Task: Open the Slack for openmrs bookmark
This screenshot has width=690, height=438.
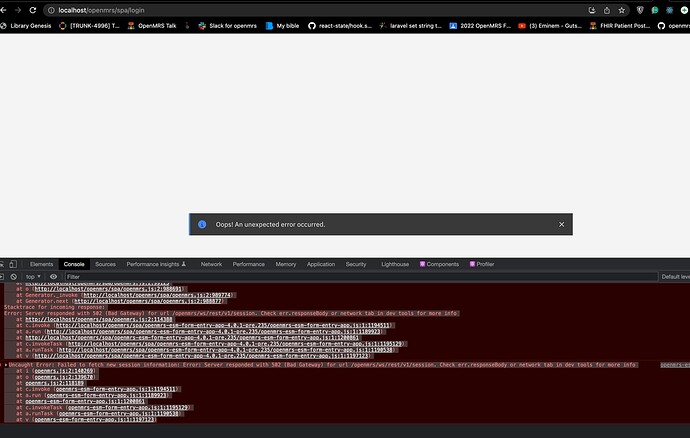Action: point(228,26)
